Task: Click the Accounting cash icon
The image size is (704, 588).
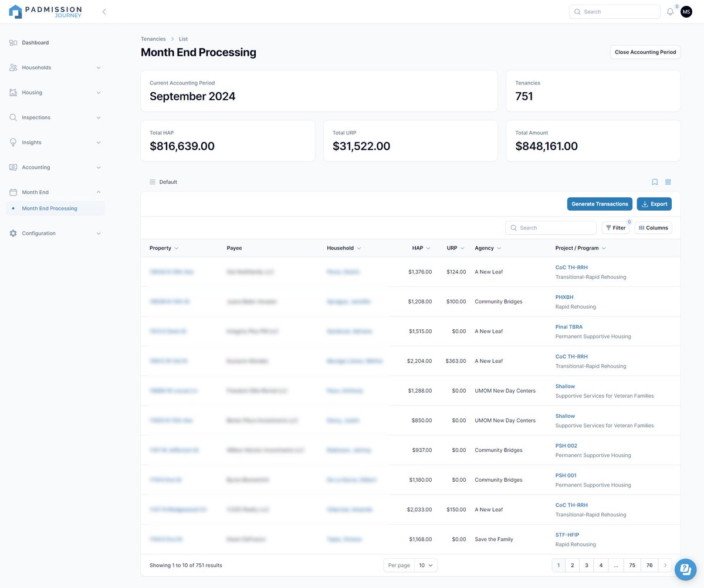Action: click(13, 167)
